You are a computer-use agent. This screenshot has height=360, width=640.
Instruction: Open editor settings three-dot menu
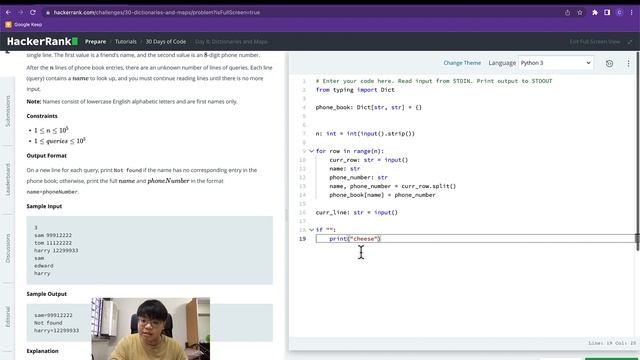(x=629, y=63)
